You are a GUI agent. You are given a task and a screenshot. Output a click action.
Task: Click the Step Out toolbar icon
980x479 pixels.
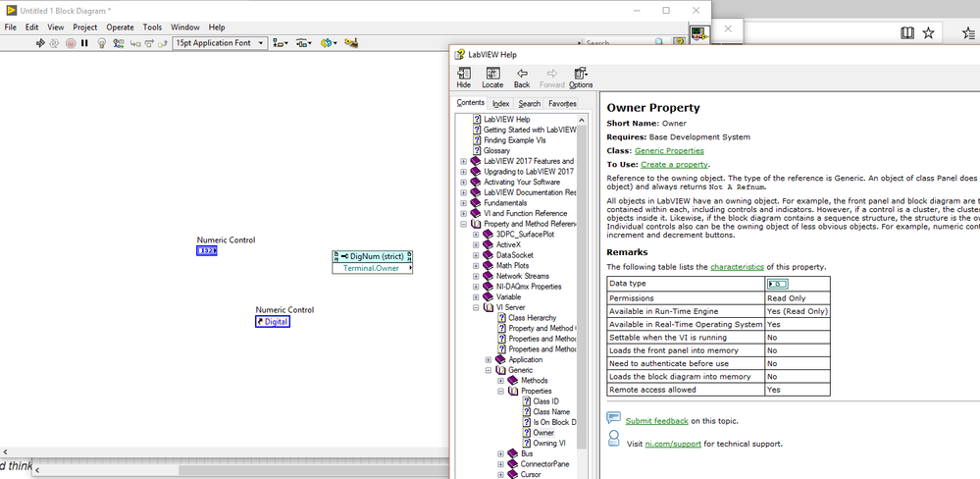pos(163,43)
